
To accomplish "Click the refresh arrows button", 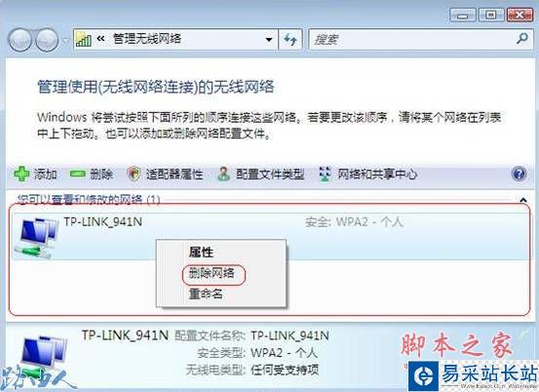I will [290, 40].
